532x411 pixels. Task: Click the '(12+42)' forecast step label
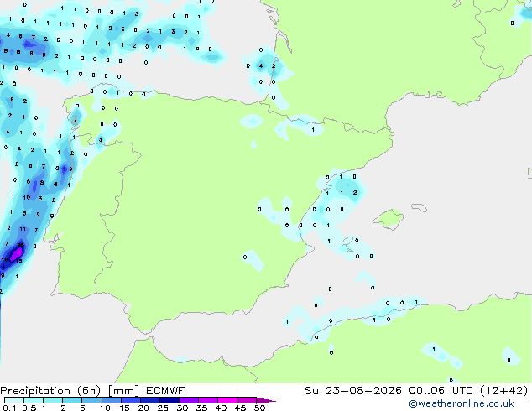(x=504, y=391)
